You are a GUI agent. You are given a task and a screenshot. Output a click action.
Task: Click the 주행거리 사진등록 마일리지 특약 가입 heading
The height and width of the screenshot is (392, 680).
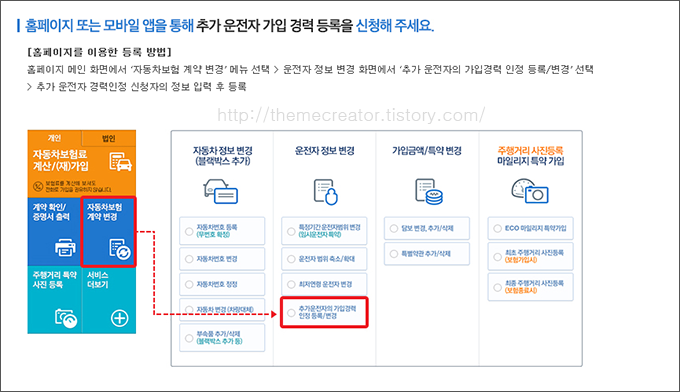tap(531, 156)
